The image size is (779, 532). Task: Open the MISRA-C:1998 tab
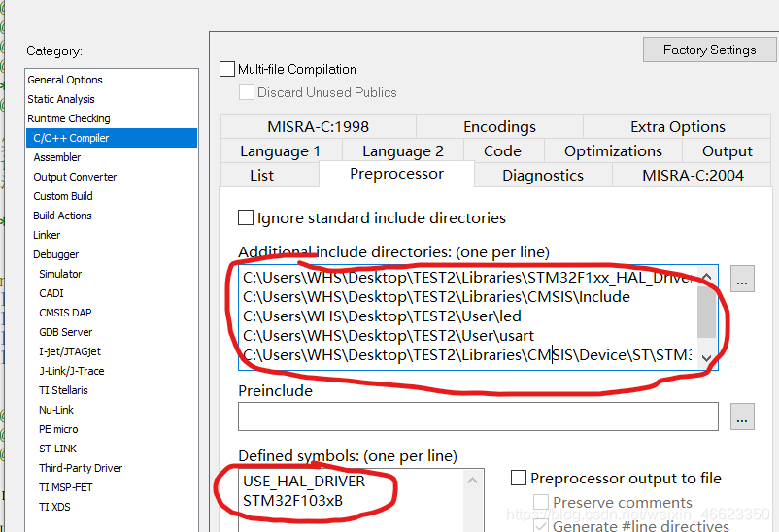[x=319, y=126]
